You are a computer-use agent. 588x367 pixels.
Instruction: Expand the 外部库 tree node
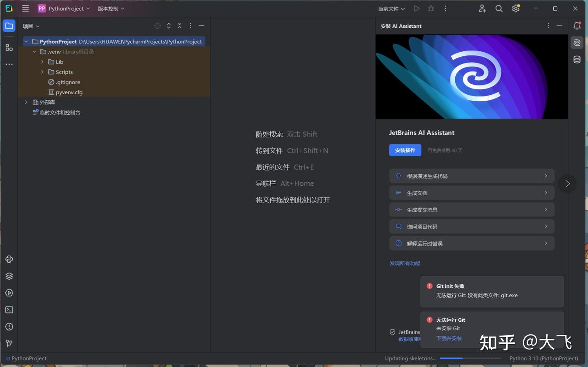[x=26, y=102]
